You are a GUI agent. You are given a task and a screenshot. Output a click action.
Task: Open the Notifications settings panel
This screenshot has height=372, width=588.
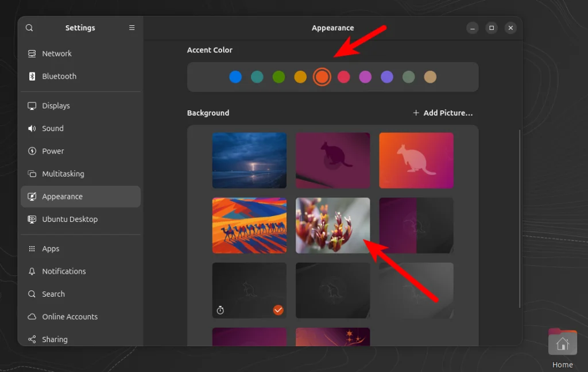tap(63, 271)
